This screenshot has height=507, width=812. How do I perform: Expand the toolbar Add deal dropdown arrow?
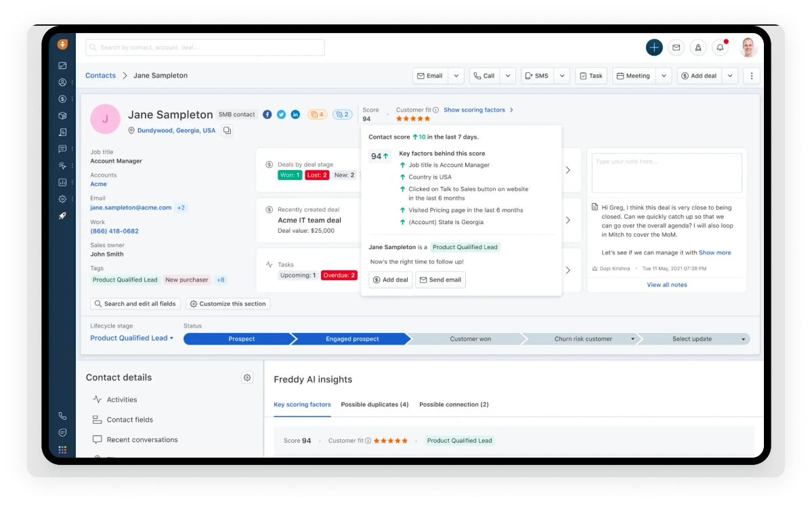coord(730,76)
